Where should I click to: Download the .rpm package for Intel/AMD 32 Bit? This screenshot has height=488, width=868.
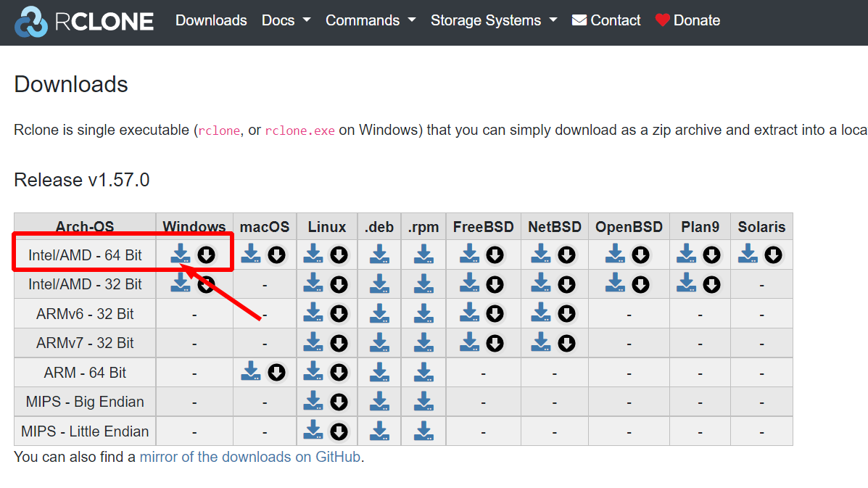(424, 284)
